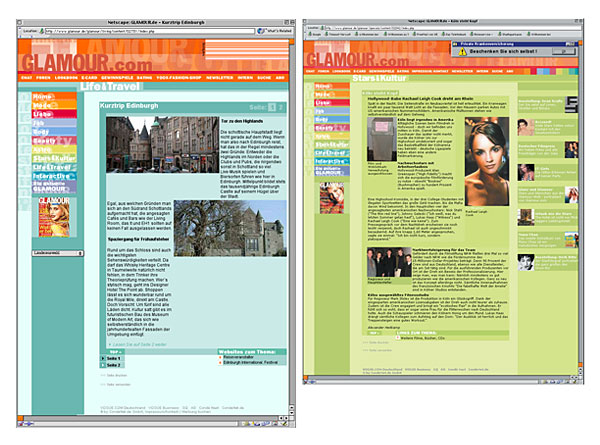Go to page 2 in Kurztrip Edinburgh header
The width and height of the screenshot is (600, 445).
[x=280, y=107]
